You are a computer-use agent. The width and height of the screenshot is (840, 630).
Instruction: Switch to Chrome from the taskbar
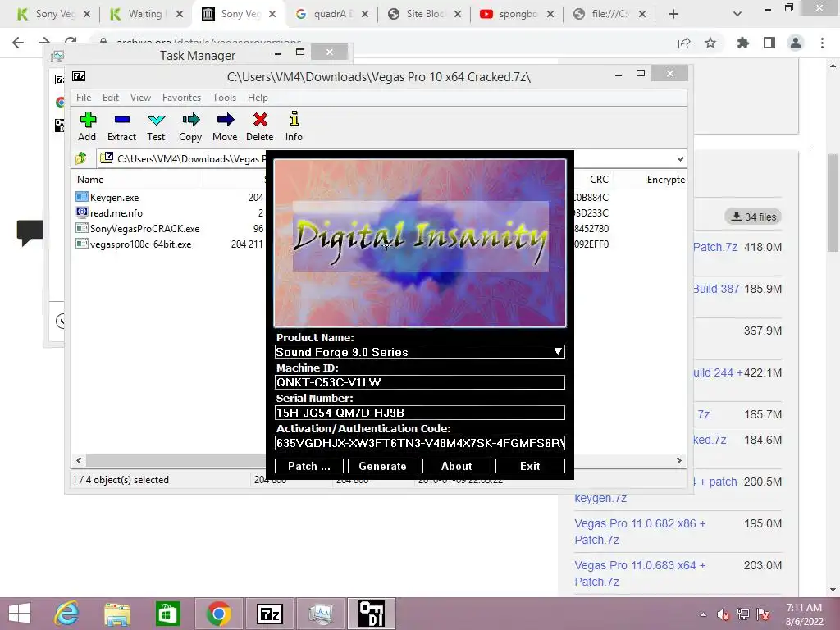pos(218,614)
